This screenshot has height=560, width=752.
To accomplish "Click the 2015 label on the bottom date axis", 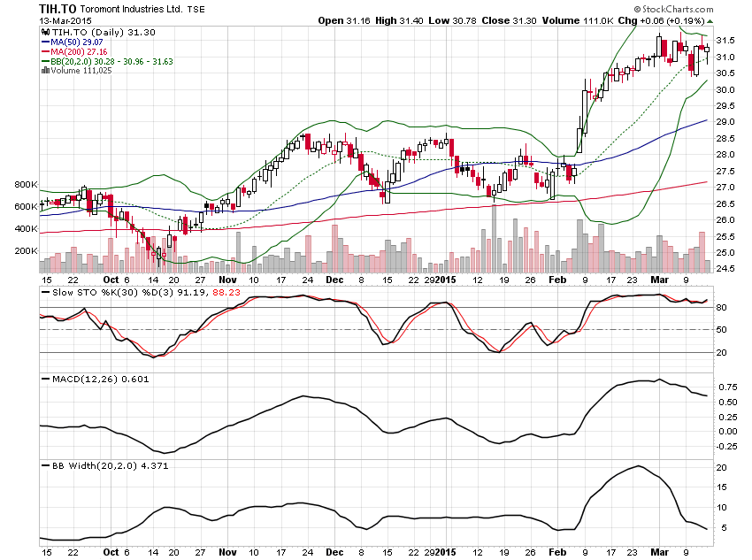I will click(x=445, y=552).
